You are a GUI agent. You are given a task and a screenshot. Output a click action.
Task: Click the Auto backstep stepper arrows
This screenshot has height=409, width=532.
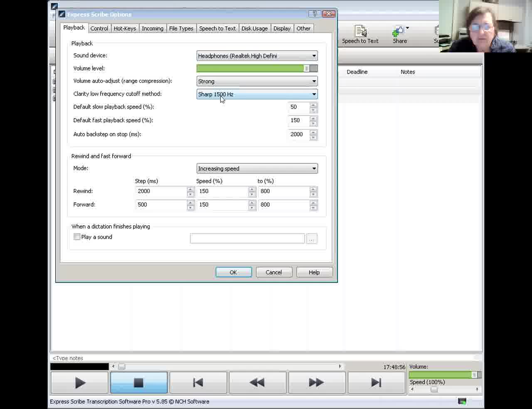313,135
